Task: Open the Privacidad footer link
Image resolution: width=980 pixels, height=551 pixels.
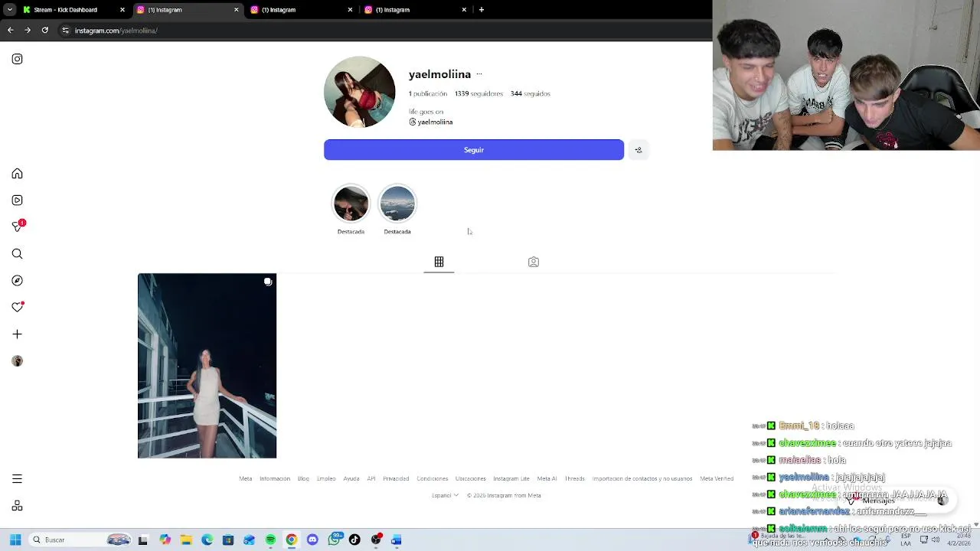Action: 396,478
